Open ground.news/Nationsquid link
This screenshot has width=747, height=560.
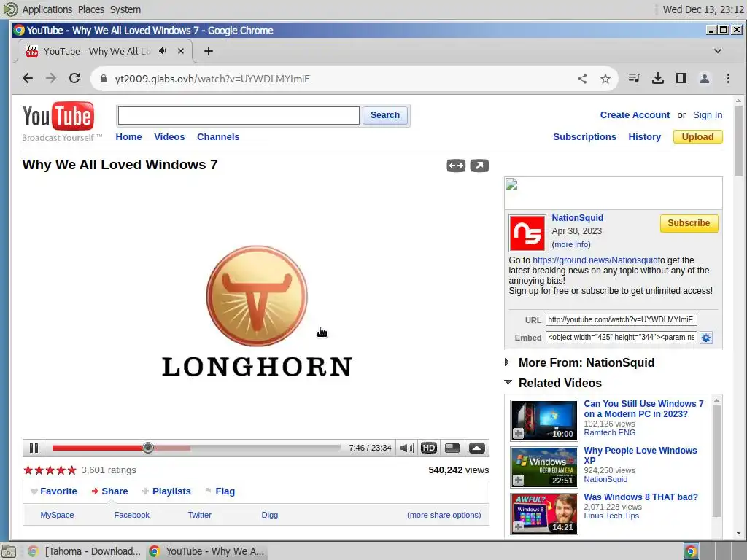pos(595,260)
